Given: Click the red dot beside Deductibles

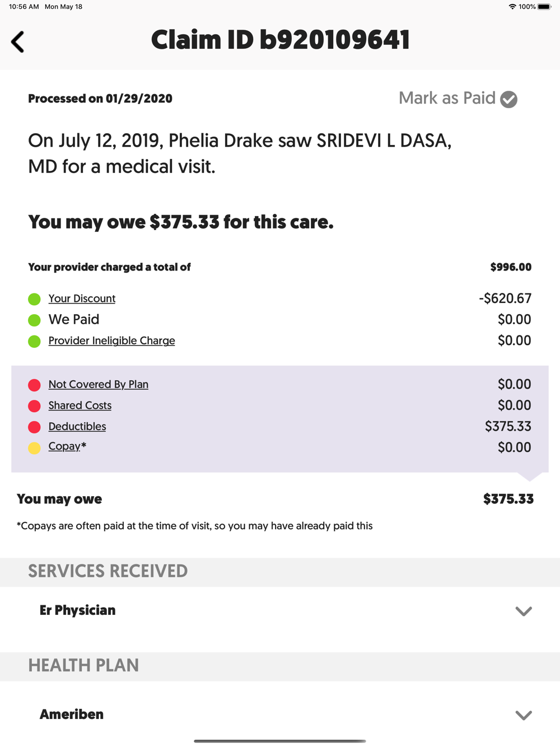Looking at the screenshot, I should click(x=34, y=427).
